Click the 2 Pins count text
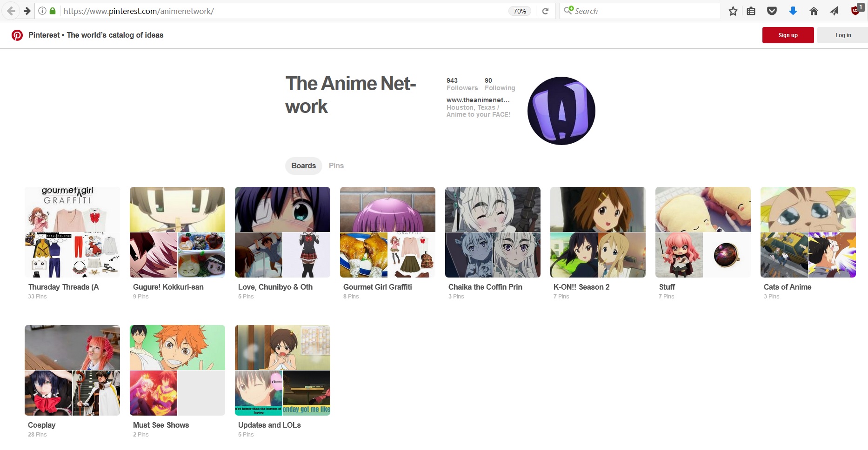This screenshot has width=868, height=450. (x=141, y=435)
